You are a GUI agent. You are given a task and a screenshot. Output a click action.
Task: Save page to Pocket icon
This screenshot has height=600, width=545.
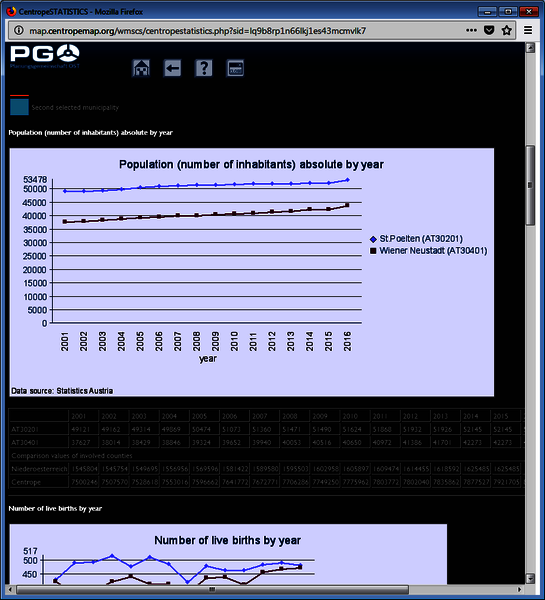click(489, 31)
